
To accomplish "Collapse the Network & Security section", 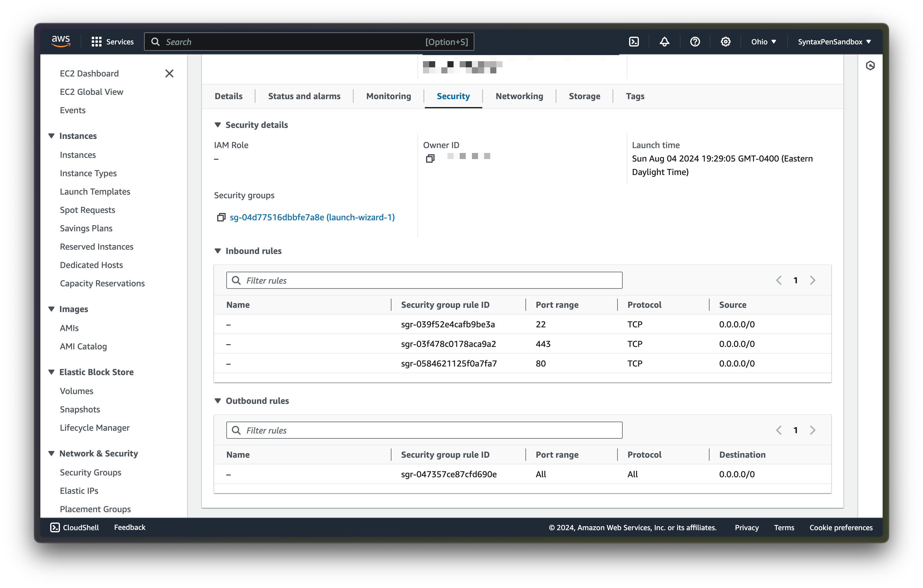I will coord(52,453).
